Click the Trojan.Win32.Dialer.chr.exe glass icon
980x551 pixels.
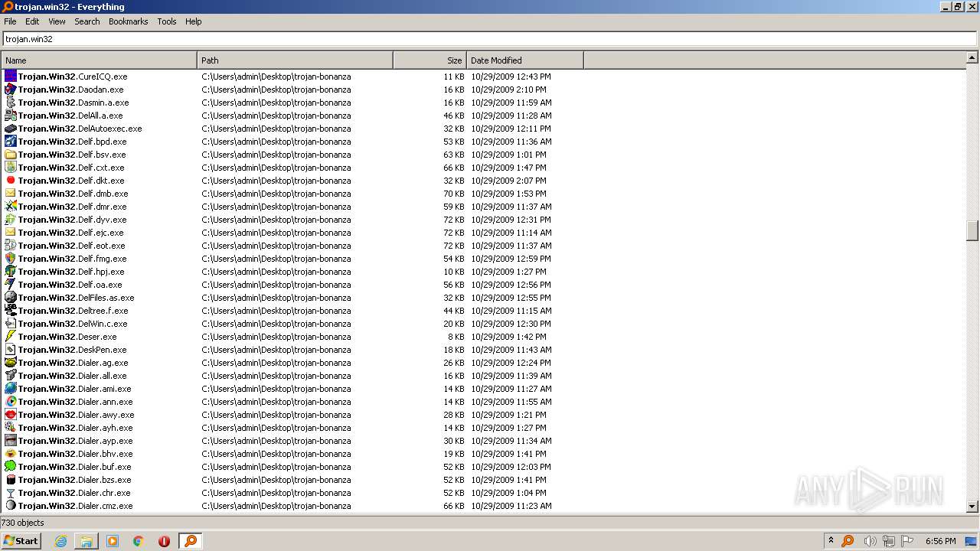[x=11, y=493]
